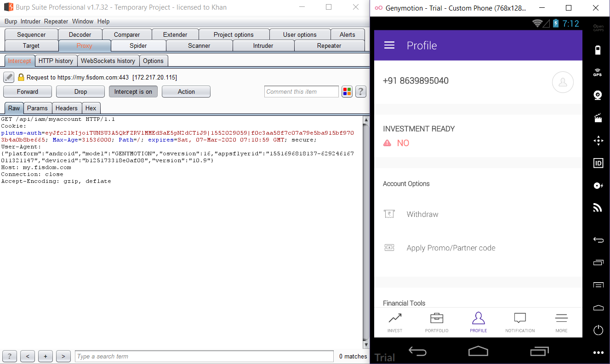
Task: Click the Forward button
Action: [28, 91]
